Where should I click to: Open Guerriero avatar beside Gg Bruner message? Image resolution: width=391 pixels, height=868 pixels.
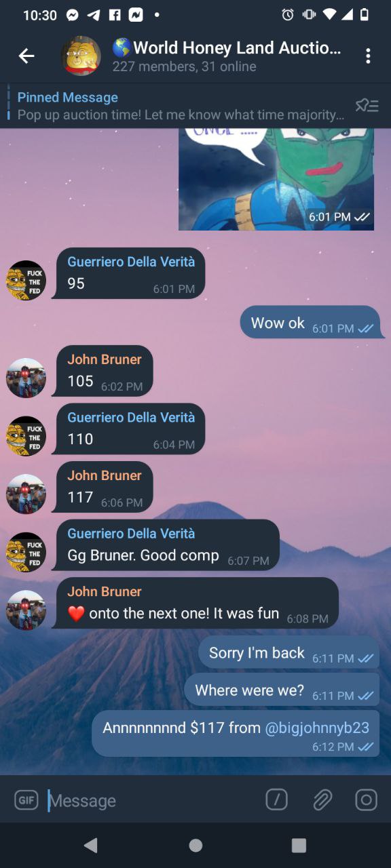click(26, 552)
